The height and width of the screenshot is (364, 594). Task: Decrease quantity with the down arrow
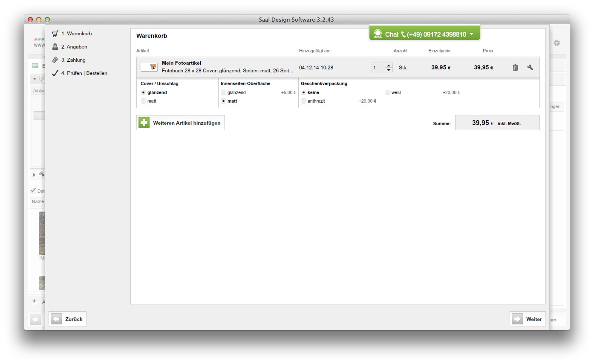389,70
